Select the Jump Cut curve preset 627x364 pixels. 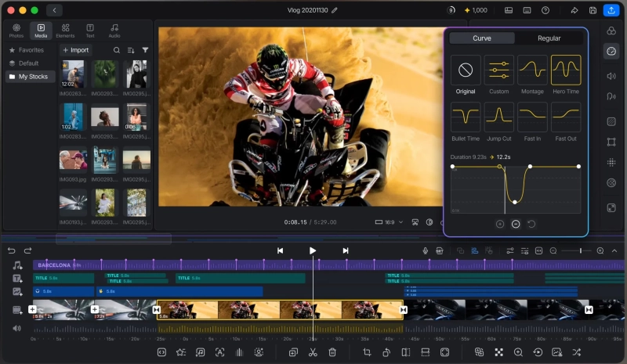[x=498, y=117]
